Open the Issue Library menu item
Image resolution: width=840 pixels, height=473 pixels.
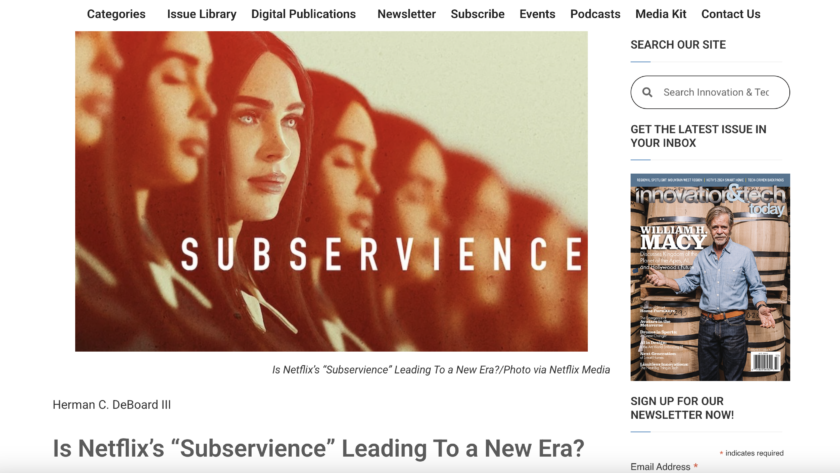pyautogui.click(x=201, y=14)
